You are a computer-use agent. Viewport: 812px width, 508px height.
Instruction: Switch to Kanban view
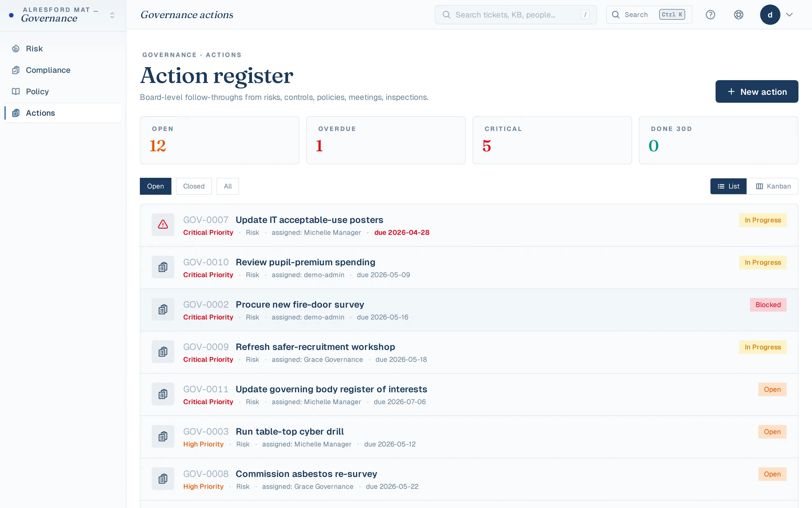[x=773, y=186]
